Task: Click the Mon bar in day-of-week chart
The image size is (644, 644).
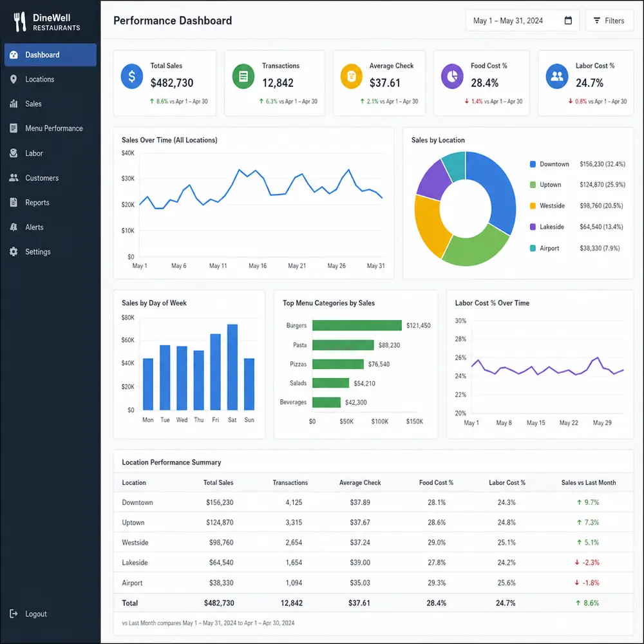Action: tap(148, 384)
